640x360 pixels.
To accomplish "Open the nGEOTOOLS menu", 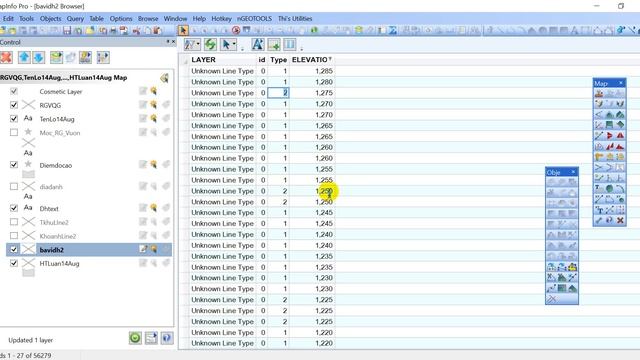I will click(254, 18).
